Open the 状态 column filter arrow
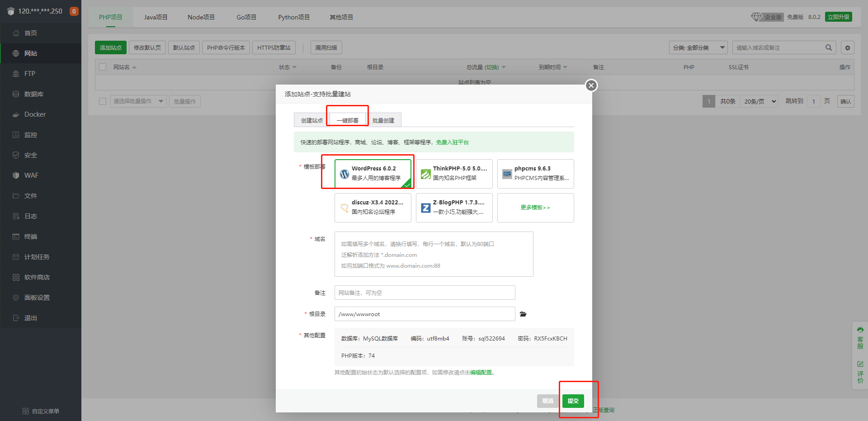 (x=294, y=67)
